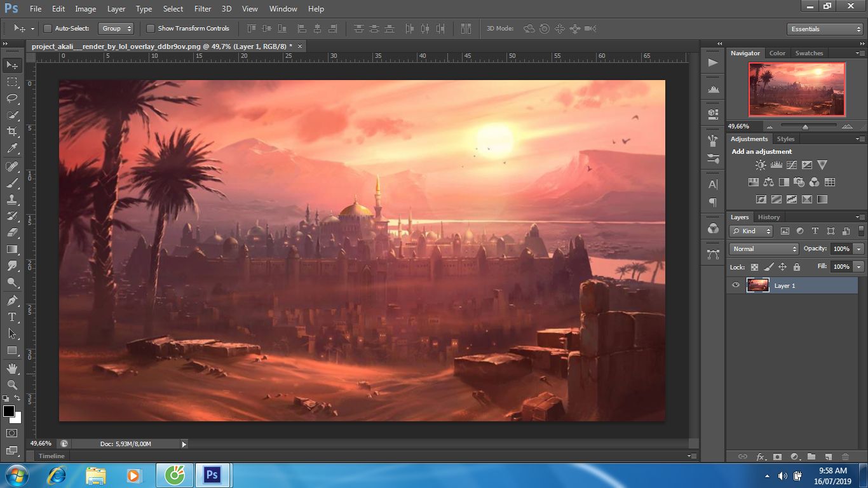868x488 pixels.
Task: Click the foreground color swatch
Action: (x=8, y=412)
